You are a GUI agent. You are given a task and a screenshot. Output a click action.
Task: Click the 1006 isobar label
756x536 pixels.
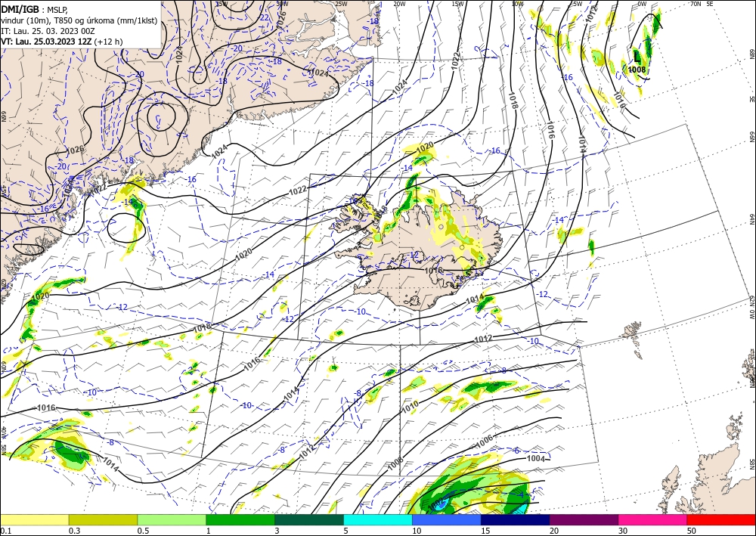click(485, 441)
